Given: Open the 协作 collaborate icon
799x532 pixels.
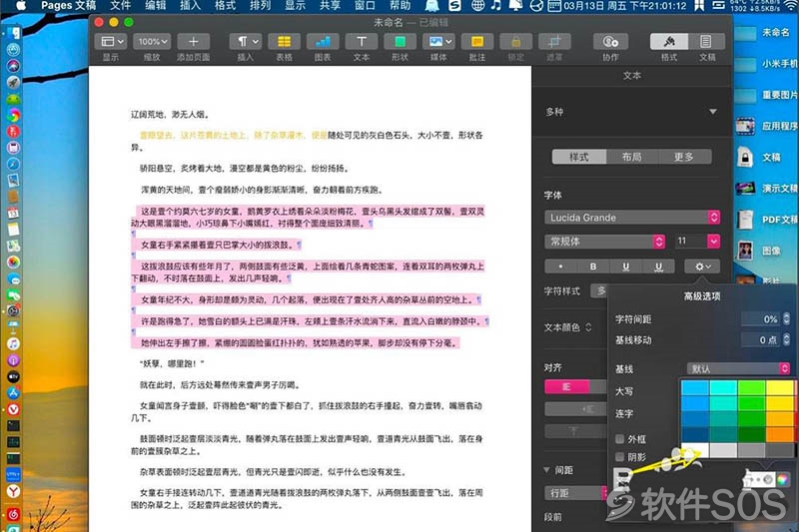Looking at the screenshot, I should [x=610, y=41].
